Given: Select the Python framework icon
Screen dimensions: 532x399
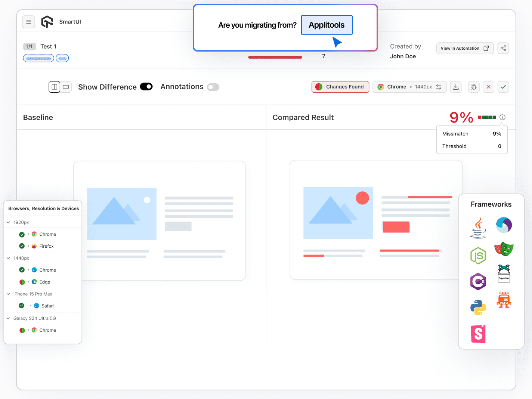Looking at the screenshot, I should [x=478, y=307].
